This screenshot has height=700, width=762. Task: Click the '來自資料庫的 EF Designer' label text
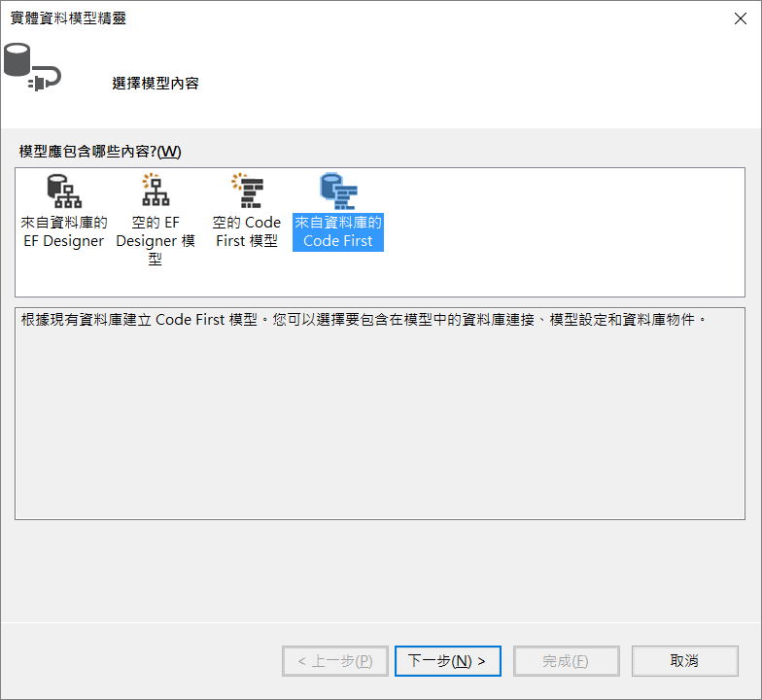64,231
